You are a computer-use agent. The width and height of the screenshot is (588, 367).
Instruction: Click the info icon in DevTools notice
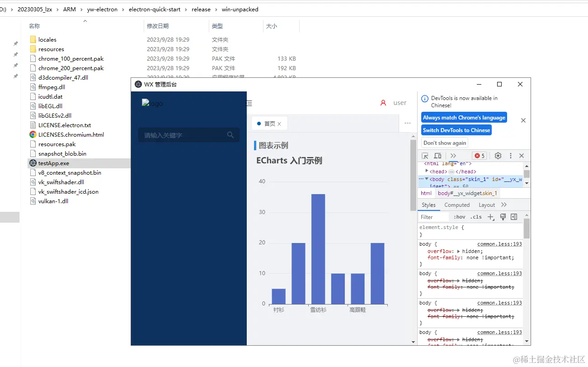(x=425, y=98)
